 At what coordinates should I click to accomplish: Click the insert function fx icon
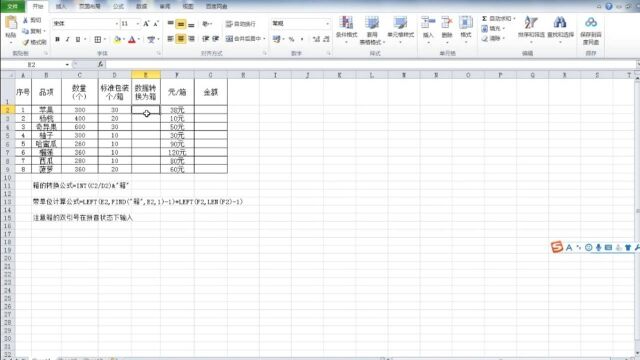[100, 64]
